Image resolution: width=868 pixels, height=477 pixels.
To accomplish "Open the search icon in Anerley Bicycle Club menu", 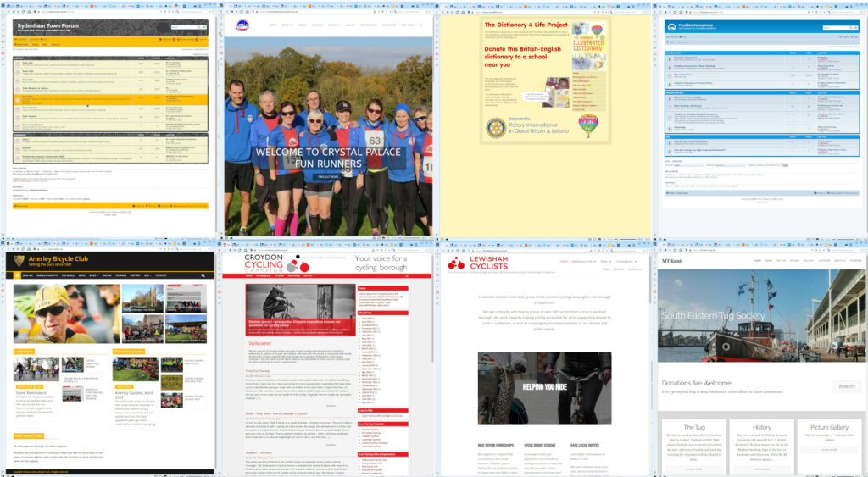I will (x=203, y=275).
